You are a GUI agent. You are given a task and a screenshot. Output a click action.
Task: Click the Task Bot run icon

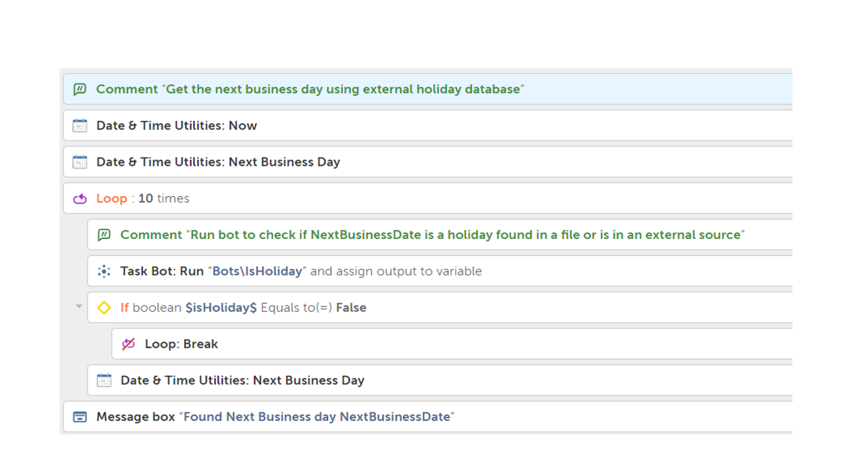pyautogui.click(x=104, y=271)
